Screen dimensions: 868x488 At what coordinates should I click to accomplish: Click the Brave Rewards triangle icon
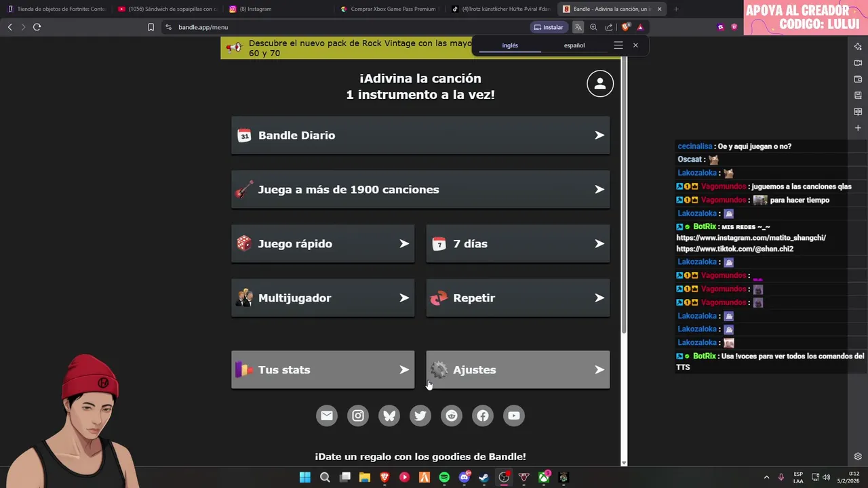[640, 27]
